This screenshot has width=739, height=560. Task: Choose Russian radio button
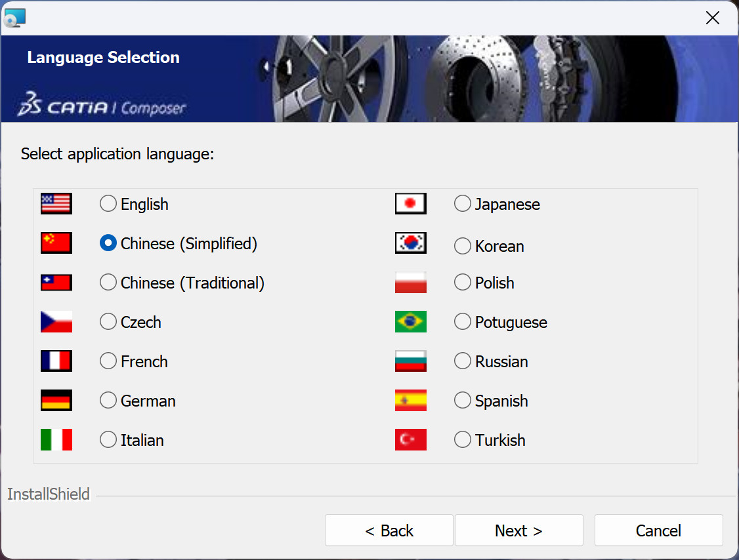[463, 361]
